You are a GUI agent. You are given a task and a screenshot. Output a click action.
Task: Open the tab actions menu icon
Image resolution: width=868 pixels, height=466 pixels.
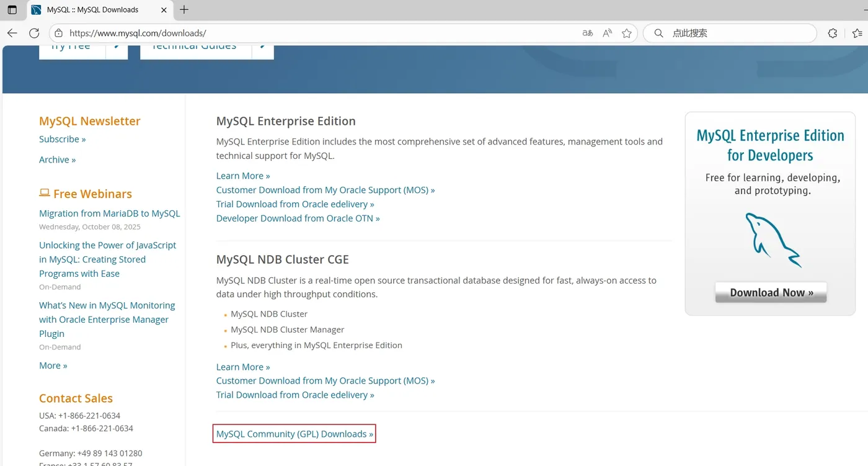12,10
